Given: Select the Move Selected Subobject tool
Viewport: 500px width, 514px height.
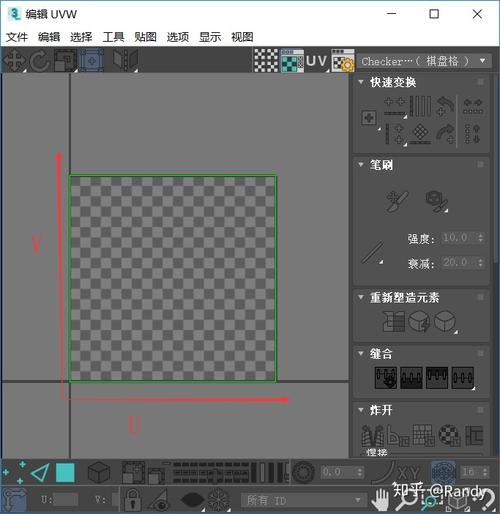Looking at the screenshot, I should [14, 60].
